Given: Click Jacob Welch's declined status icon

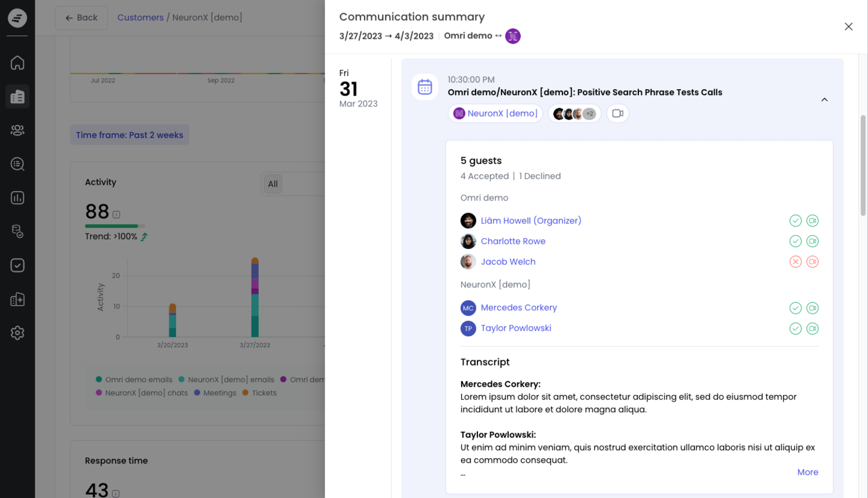Looking at the screenshot, I should [795, 262].
